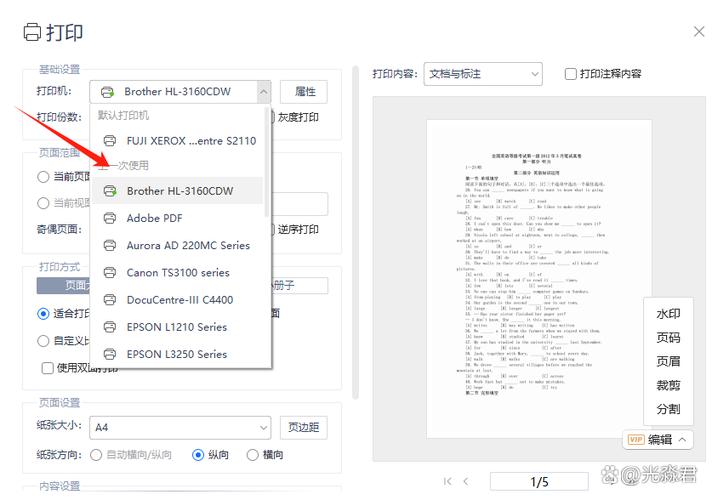Click printer icon beside FUJI XEROX entry
The height and width of the screenshot is (500, 712).
(109, 141)
